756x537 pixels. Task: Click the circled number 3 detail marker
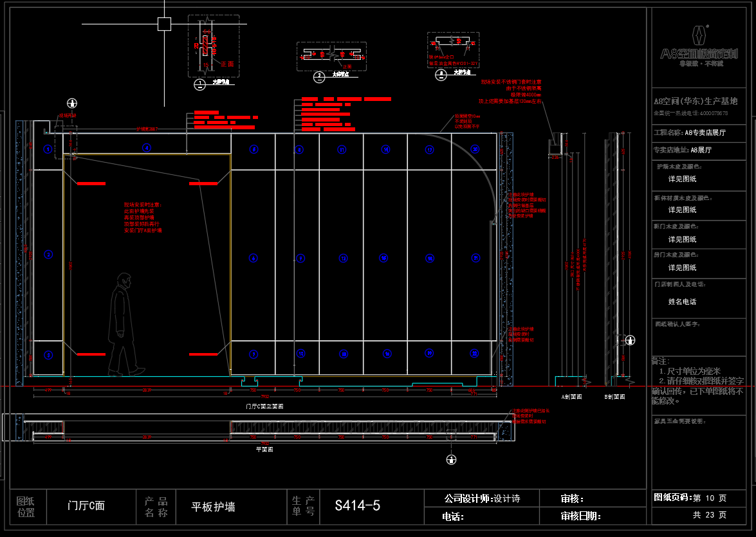(441, 74)
